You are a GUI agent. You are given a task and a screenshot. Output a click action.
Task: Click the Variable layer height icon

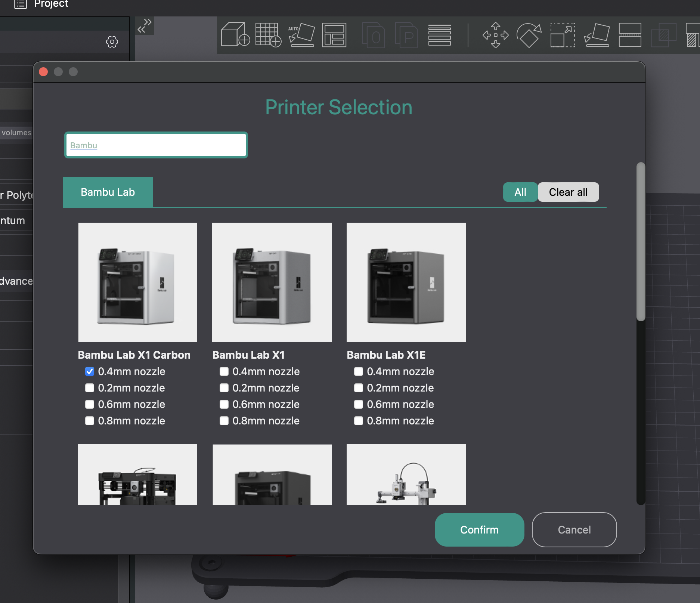click(x=440, y=35)
